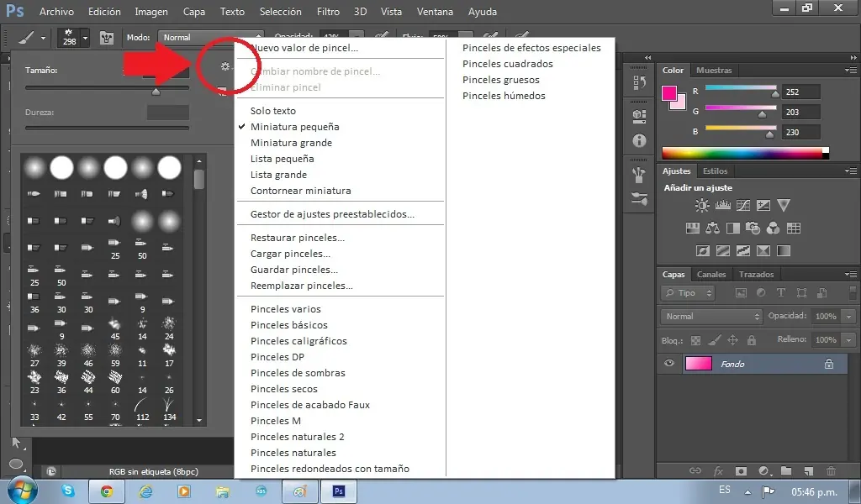The height and width of the screenshot is (504, 861).
Task: Switch to the Canales tab
Action: click(x=711, y=274)
